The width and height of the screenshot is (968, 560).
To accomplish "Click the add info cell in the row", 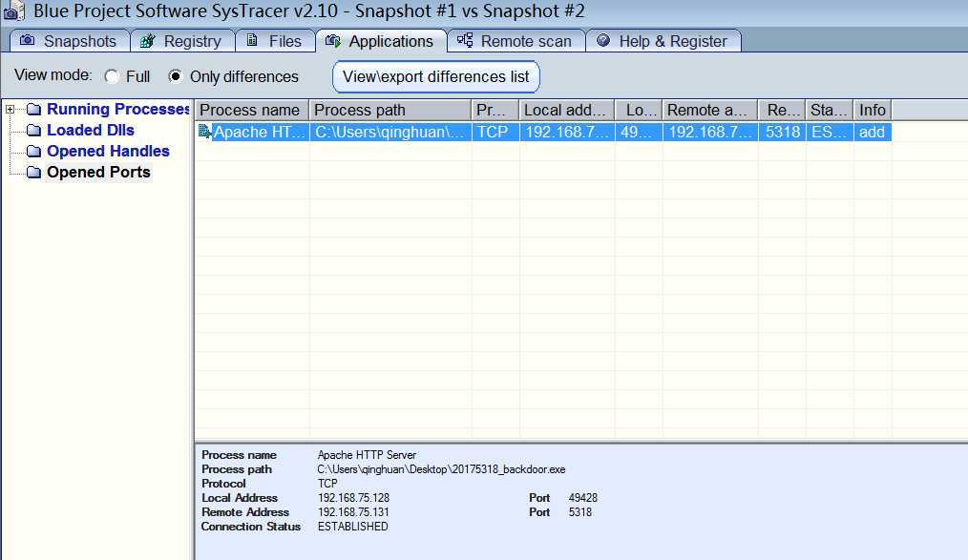I will pyautogui.click(x=873, y=132).
